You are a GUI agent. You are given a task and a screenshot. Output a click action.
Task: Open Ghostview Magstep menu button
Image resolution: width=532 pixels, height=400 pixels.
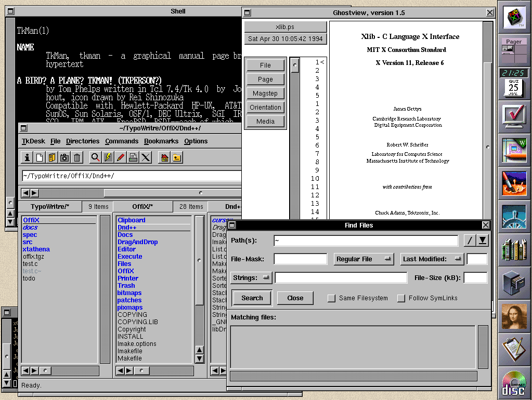tap(265, 93)
